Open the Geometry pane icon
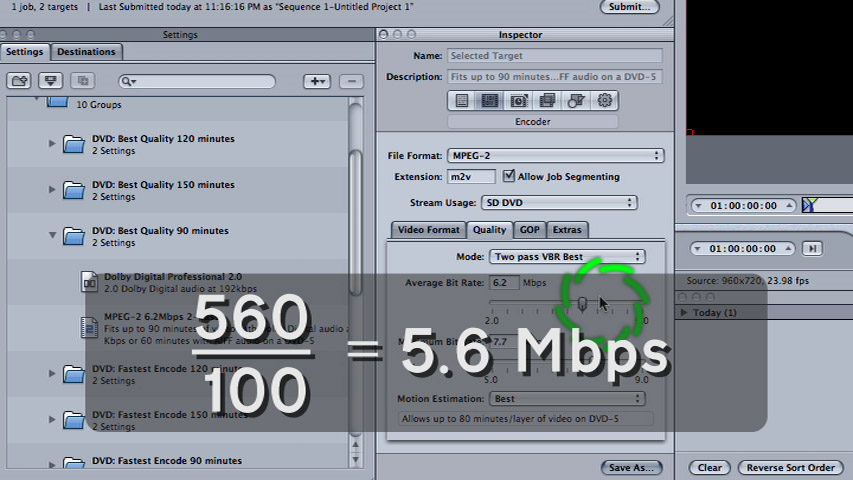Viewport: 853px width, 480px height. 576,101
